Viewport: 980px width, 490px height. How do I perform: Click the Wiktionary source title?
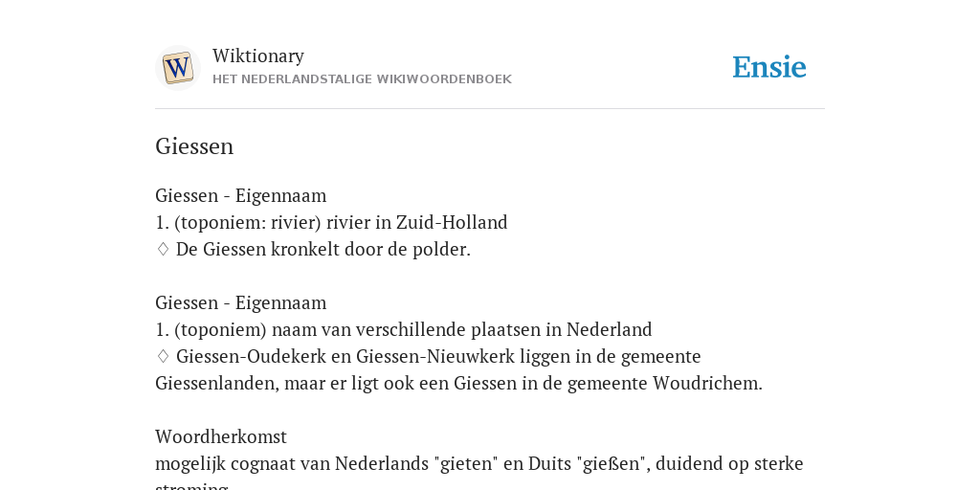pos(258,56)
